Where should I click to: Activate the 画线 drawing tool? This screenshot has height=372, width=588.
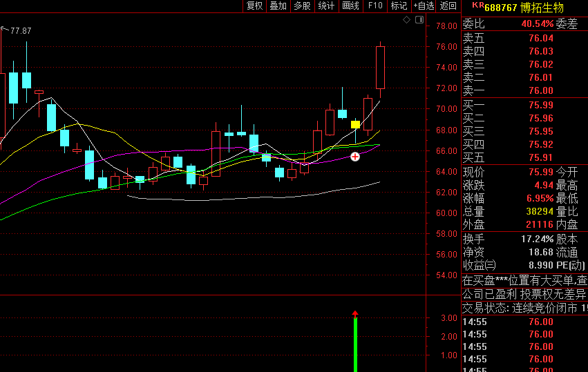click(x=350, y=6)
